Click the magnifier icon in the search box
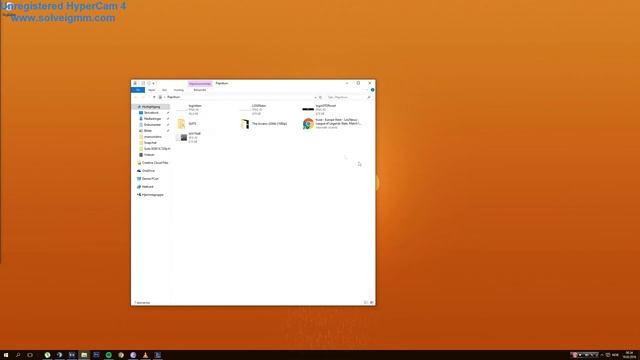The height and width of the screenshot is (360, 640). [x=369, y=97]
